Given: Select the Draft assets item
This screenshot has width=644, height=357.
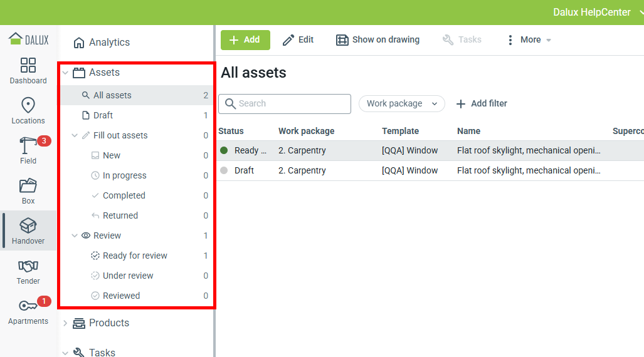Looking at the screenshot, I should tap(103, 115).
